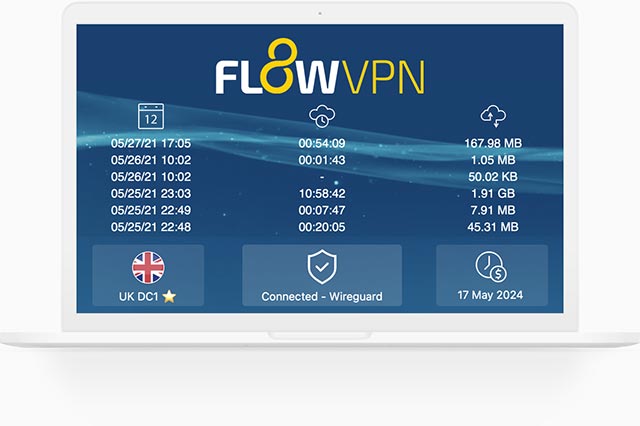
Task: Click the shield checkmark connection icon
Action: [322, 266]
